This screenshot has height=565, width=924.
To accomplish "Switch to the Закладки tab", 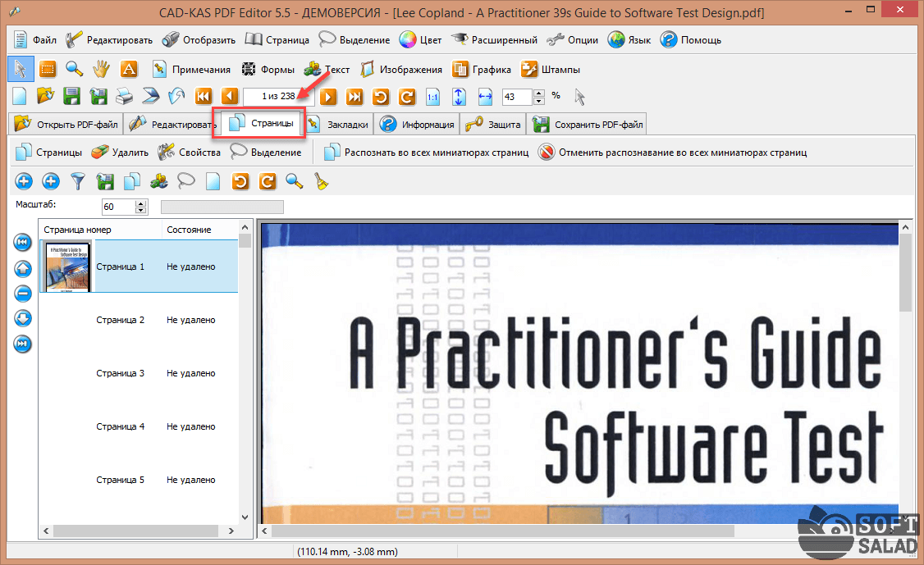I will tap(338, 125).
